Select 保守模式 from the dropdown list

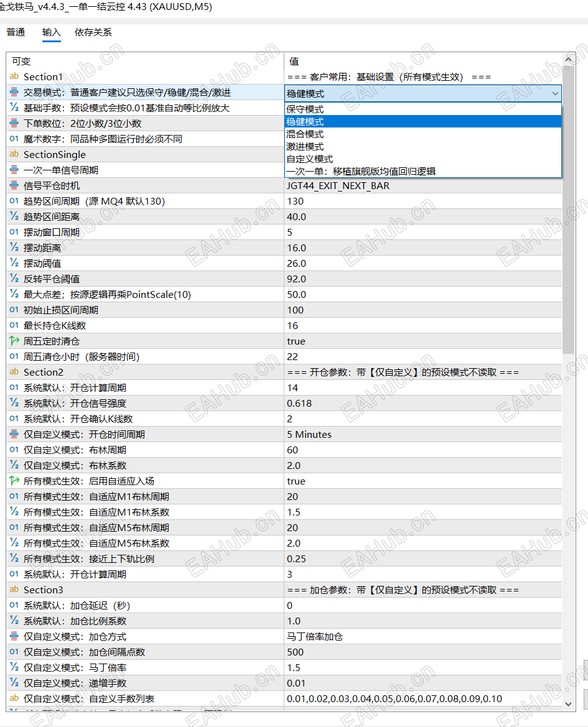[423, 109]
